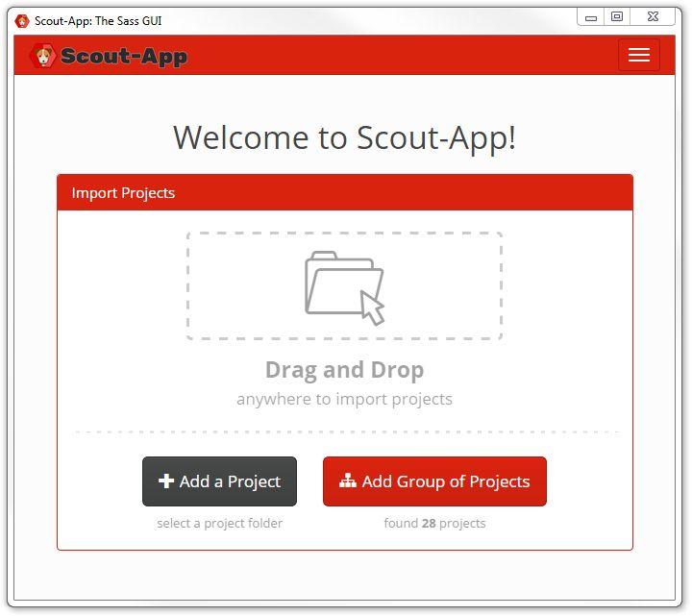Click the Import Projects panel header
The width and height of the screenshot is (692, 616).
tap(345, 192)
